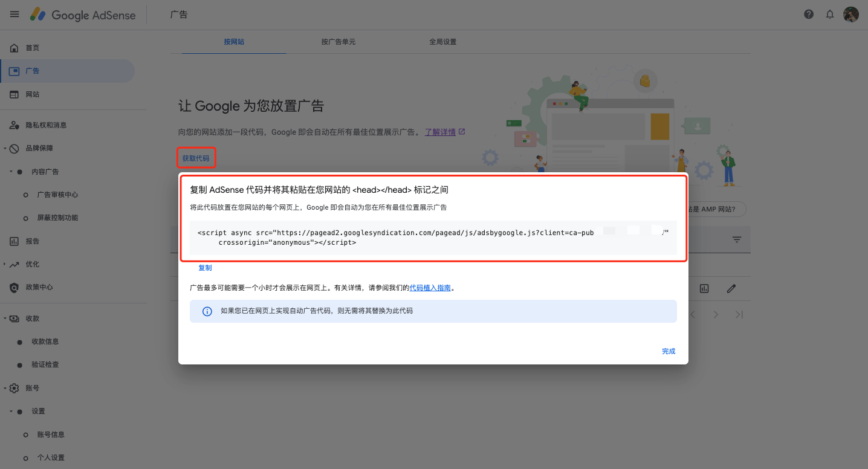Switch to the 按广告单元 tab
The width and height of the screenshot is (868, 469).
pyautogui.click(x=338, y=42)
